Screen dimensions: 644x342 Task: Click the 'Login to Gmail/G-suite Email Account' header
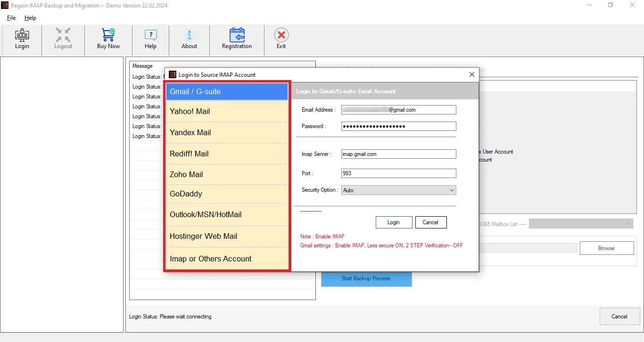coord(346,91)
